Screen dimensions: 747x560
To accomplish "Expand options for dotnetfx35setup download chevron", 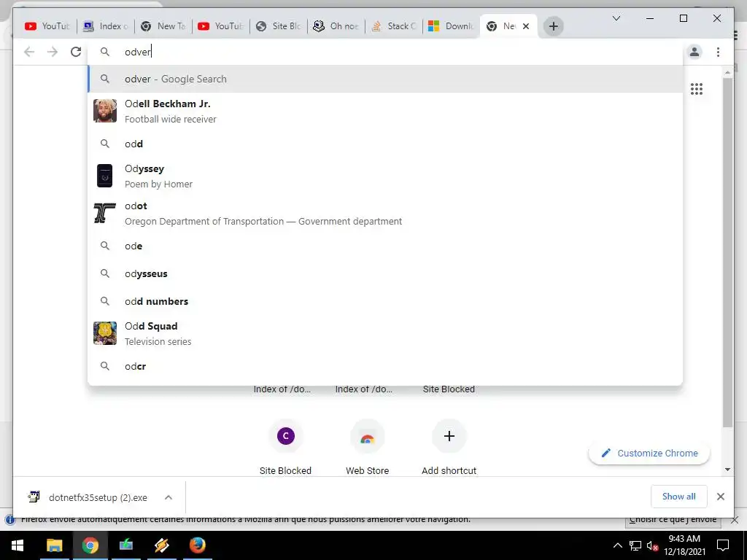I will pos(169,497).
